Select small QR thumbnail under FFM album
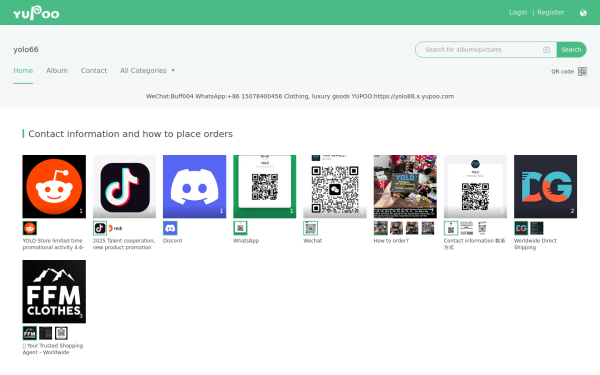 (x=61, y=333)
